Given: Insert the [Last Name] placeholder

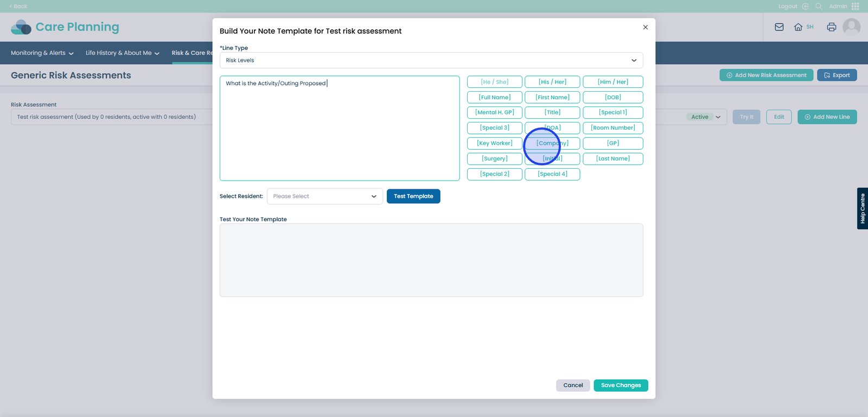Looking at the screenshot, I should click(x=613, y=159).
